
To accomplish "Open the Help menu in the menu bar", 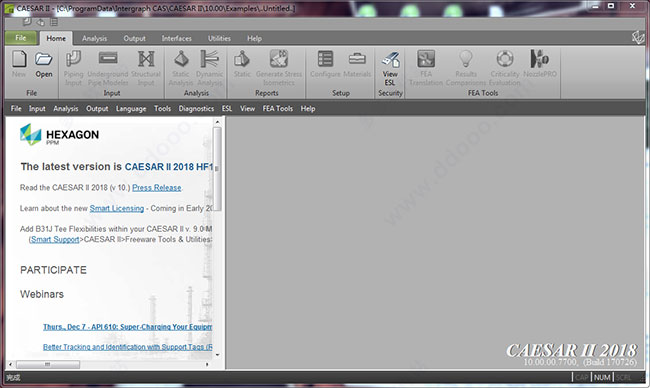I will 308,109.
